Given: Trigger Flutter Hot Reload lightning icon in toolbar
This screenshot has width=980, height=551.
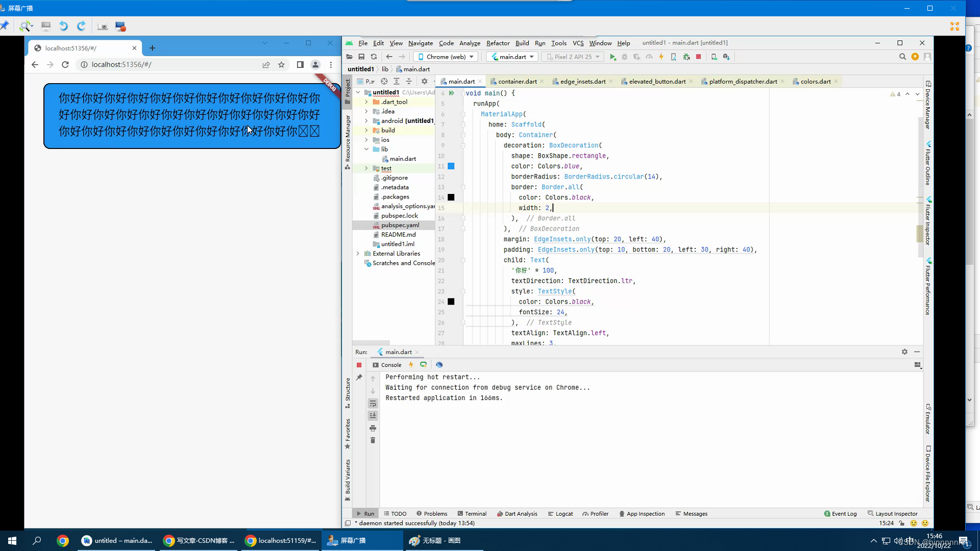Looking at the screenshot, I should coord(661,57).
